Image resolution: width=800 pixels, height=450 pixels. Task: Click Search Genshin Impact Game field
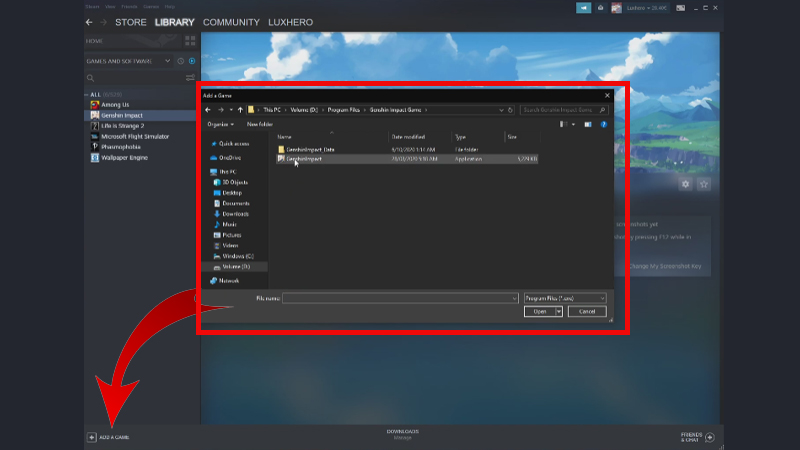[x=564, y=110]
